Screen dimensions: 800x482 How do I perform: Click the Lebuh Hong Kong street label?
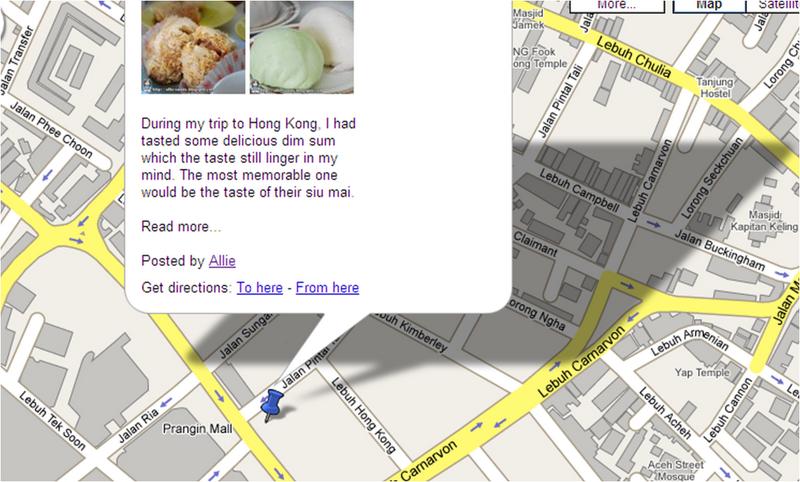click(364, 415)
